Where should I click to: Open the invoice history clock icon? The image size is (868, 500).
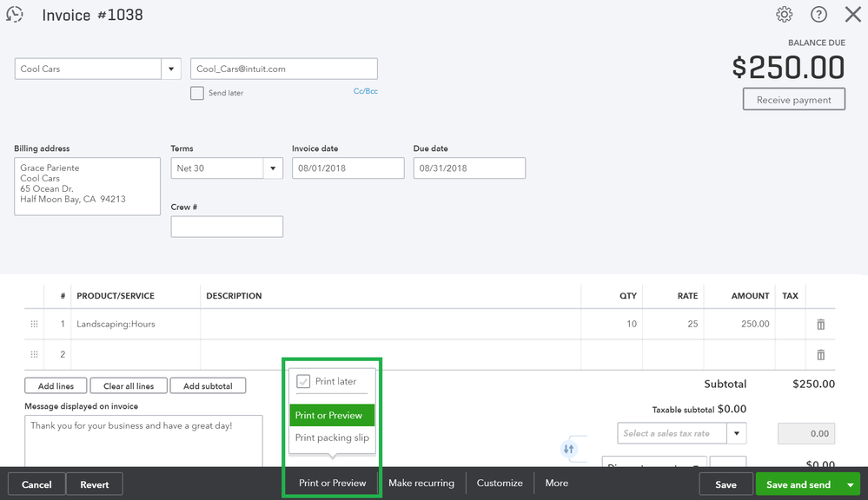tap(15, 15)
